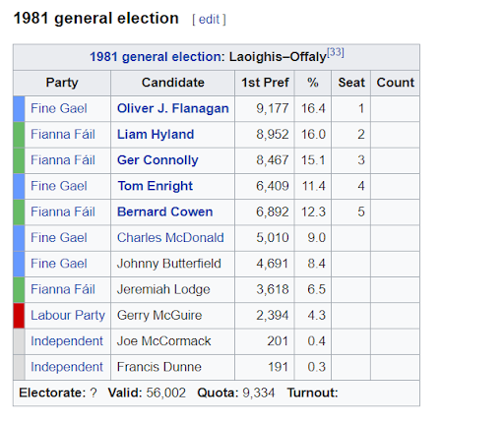Select the Candidate column header
This screenshot has height=423, width=504.
pos(173,83)
